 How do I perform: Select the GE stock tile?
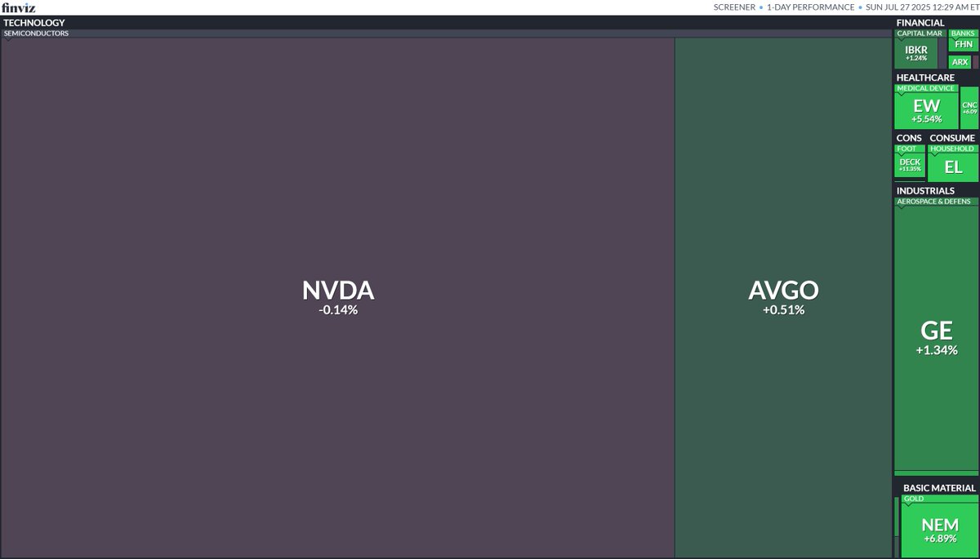click(x=936, y=339)
